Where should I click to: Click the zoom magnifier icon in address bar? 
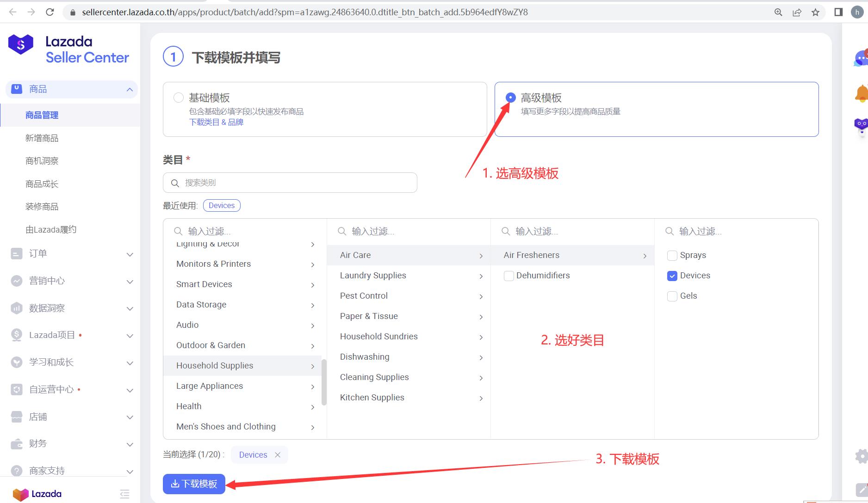779,12
